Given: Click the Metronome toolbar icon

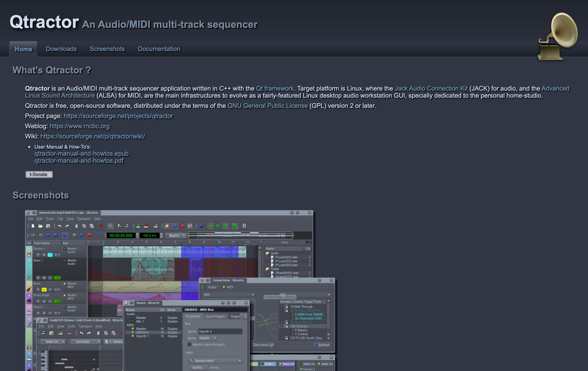Looking at the screenshot, I should click(x=201, y=226).
